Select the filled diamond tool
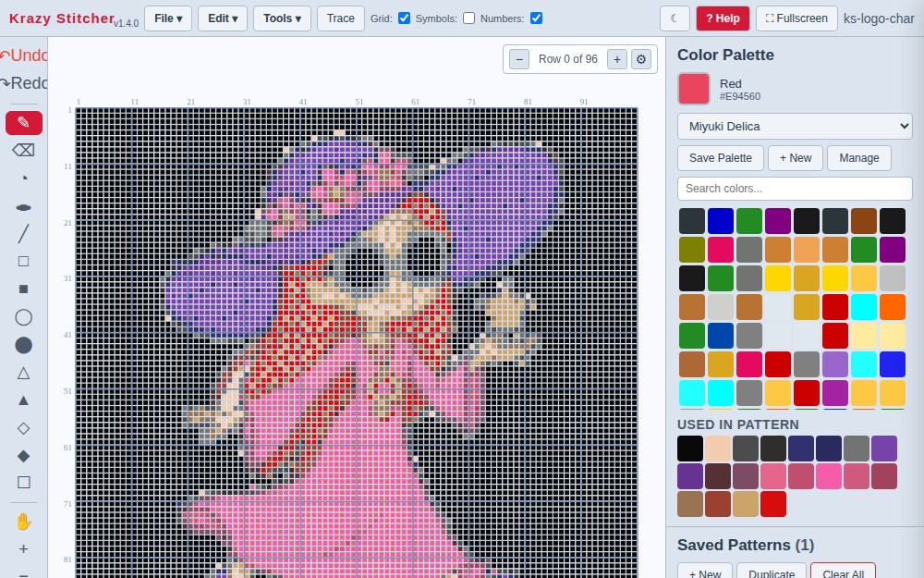The image size is (924, 578). [x=24, y=456]
